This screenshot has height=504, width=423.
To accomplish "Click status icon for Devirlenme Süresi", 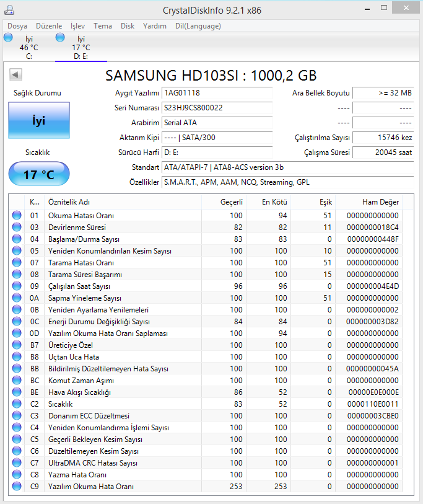I will (17, 228).
